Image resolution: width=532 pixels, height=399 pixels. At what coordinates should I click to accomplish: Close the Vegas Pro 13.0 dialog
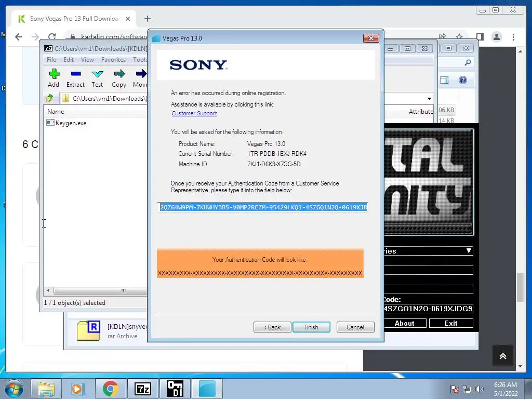pyautogui.click(x=371, y=38)
